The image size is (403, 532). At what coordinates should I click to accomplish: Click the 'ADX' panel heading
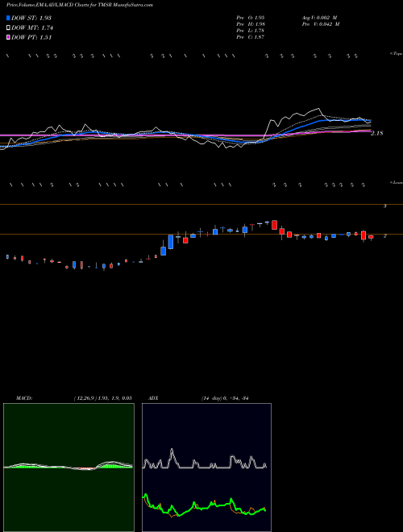click(153, 398)
